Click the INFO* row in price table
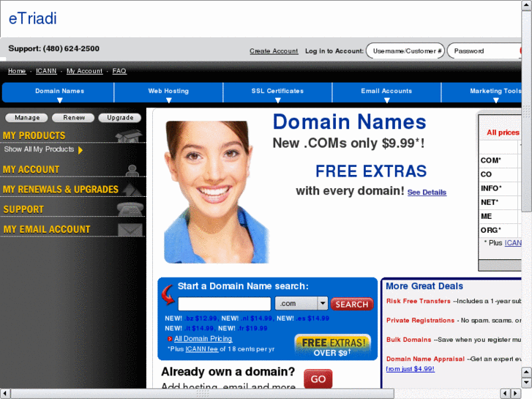 (500, 188)
